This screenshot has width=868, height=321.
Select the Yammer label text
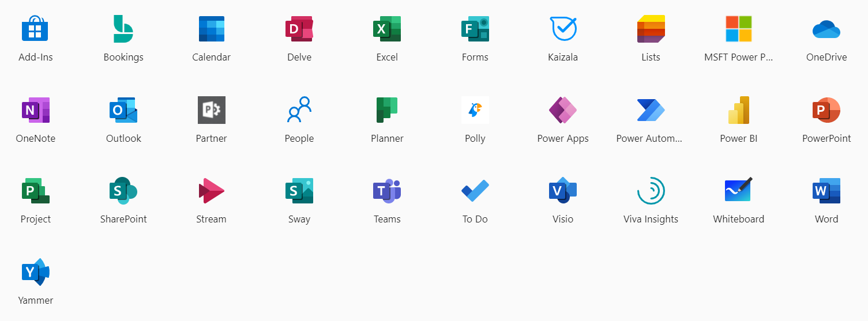point(36,300)
